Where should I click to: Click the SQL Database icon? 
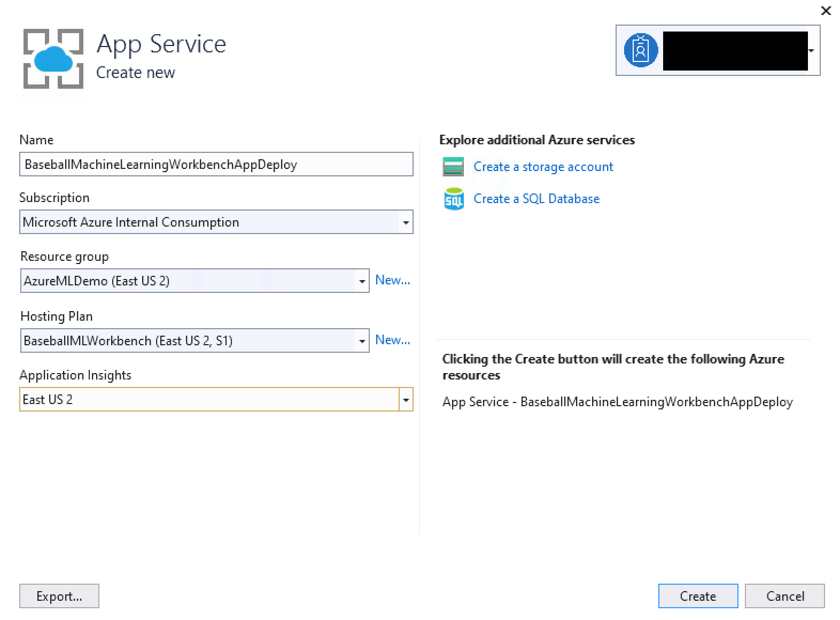(x=454, y=199)
